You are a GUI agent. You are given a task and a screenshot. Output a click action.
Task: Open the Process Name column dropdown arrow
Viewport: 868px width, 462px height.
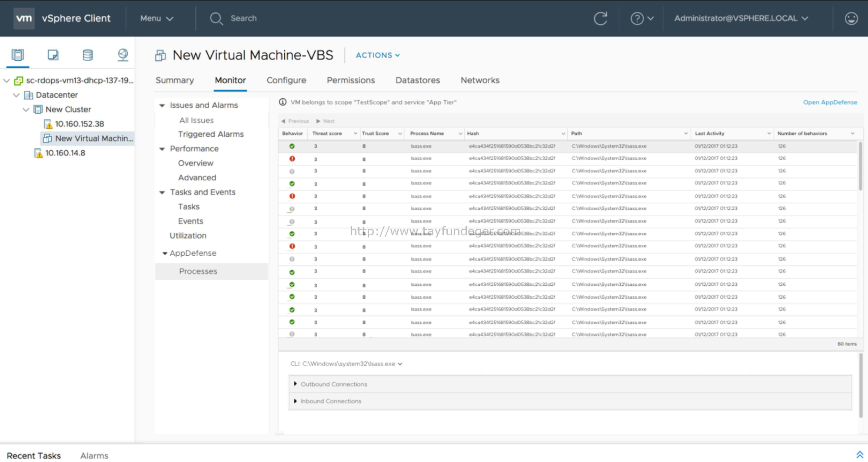tap(460, 134)
